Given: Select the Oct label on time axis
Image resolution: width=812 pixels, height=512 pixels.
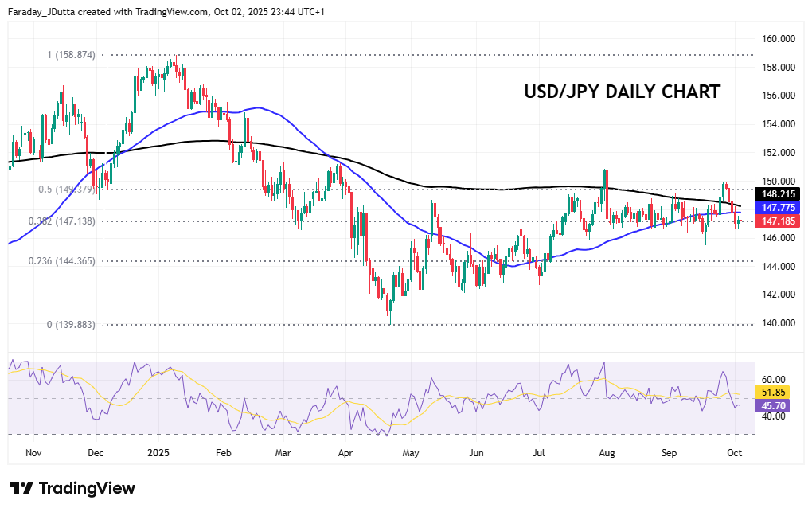Looking at the screenshot, I should 733,452.
